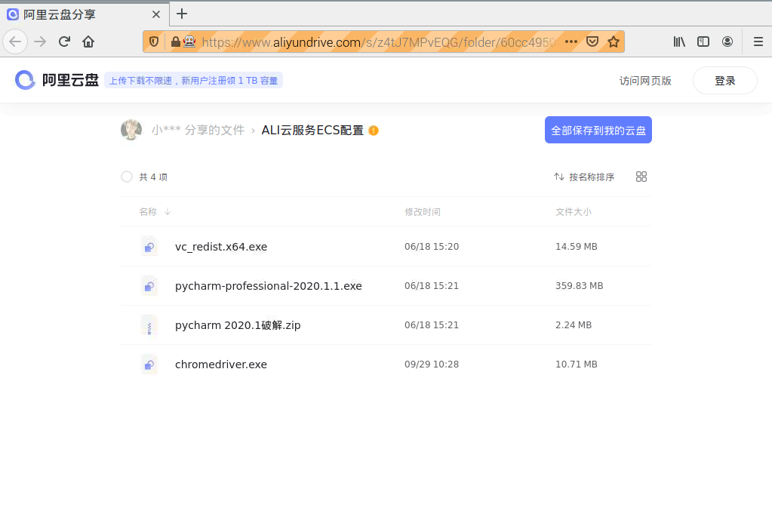Bookmark this page with star

(614, 42)
